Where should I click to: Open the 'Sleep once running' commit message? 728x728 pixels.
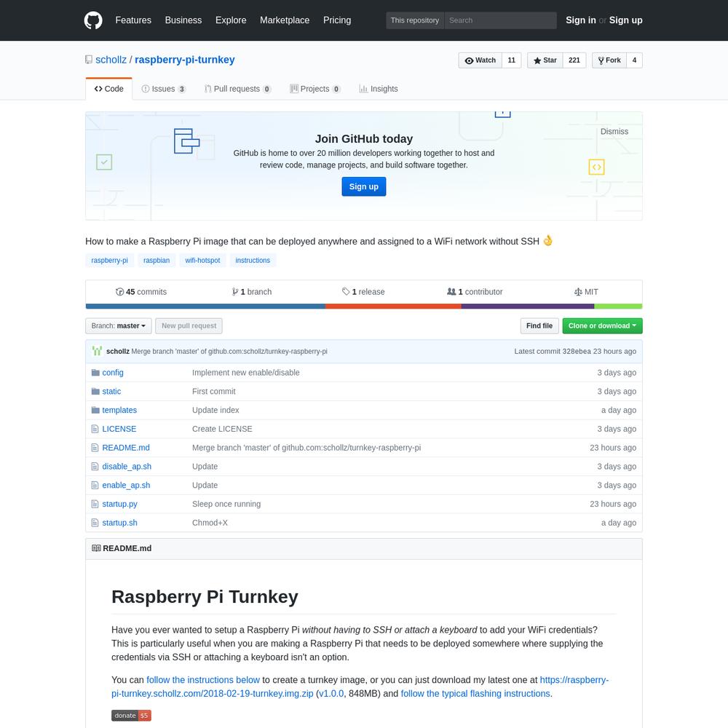point(226,504)
